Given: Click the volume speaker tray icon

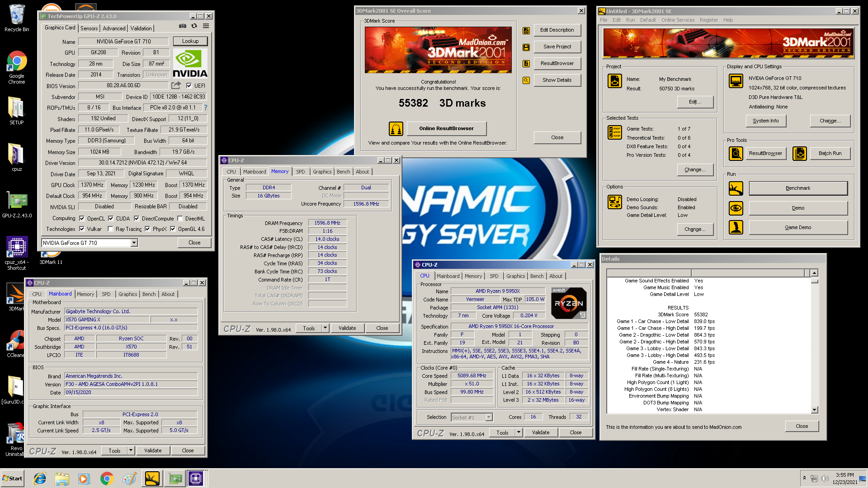Looking at the screenshot, I should coord(825,478).
